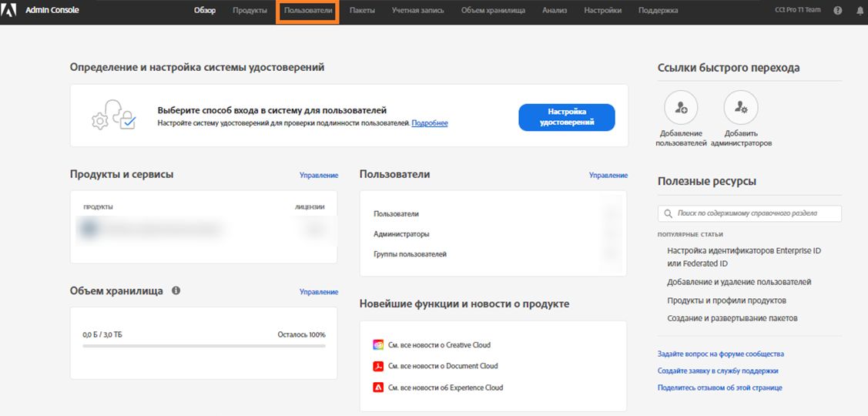This screenshot has width=868, height=416.
Task: Open the notifications bell icon
Action: 860,11
